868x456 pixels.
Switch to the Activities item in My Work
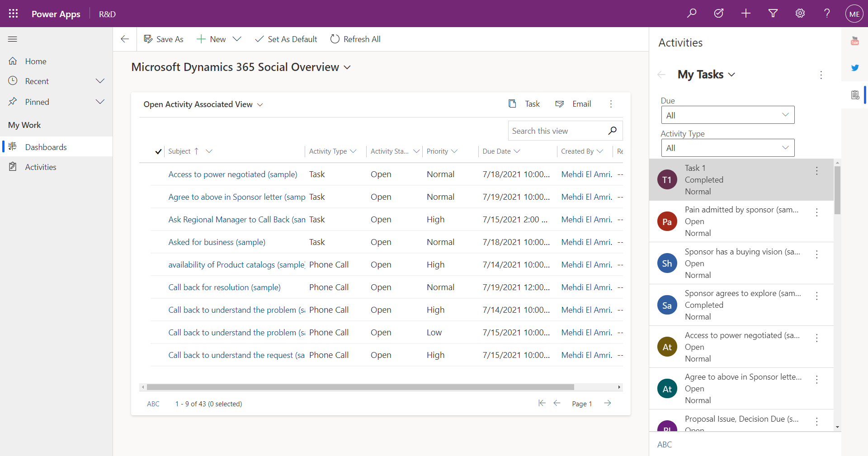(40, 167)
